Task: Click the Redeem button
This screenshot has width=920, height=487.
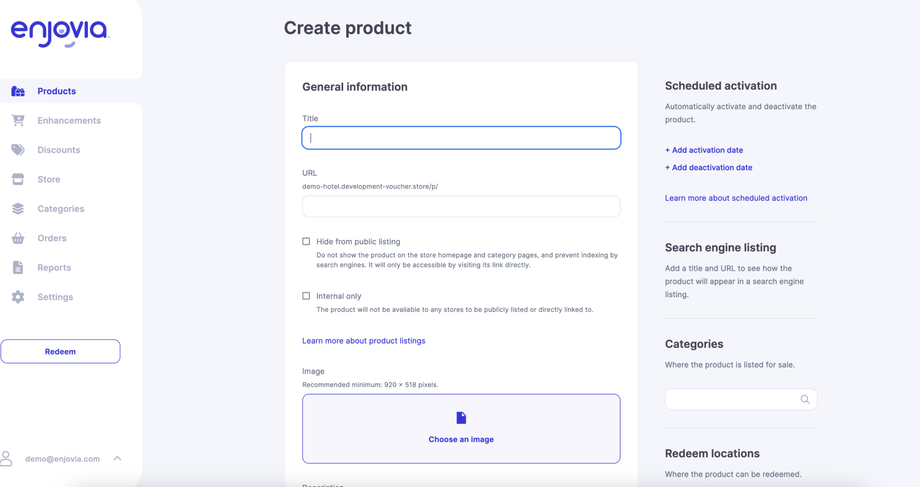Action: [60, 351]
